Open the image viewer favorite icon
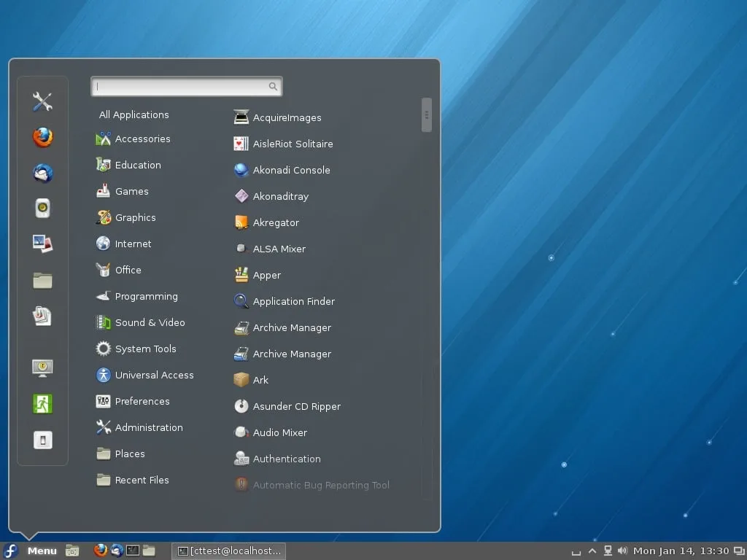This screenshot has height=560, width=747. pyautogui.click(x=42, y=244)
